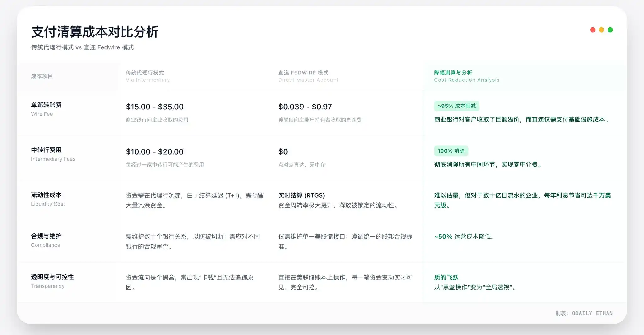644x335 pixels.
Task: Click the "质的飞跃" highlighted label
Action: pyautogui.click(x=446, y=277)
